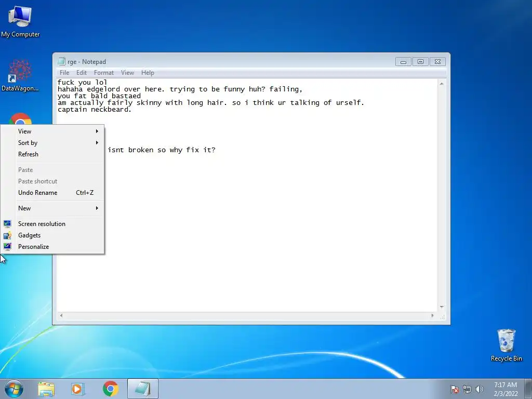Image resolution: width=532 pixels, height=399 pixels.
Task: Expand the Sort by submenu
Action: tap(52, 143)
